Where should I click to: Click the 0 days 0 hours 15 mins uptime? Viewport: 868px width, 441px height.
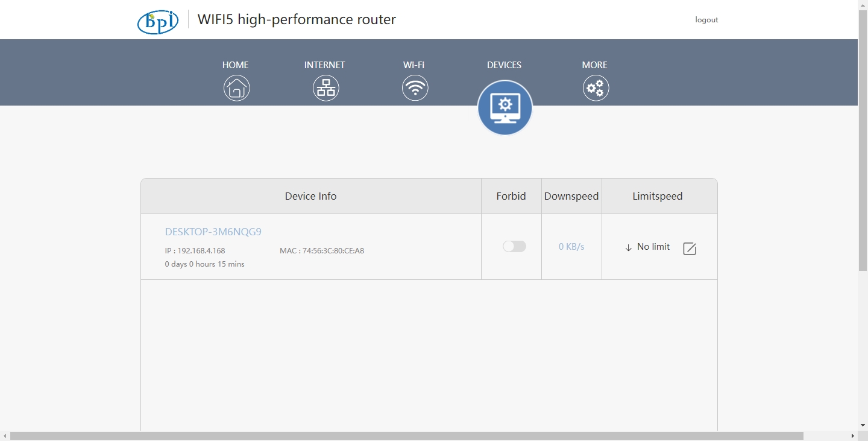[204, 264]
